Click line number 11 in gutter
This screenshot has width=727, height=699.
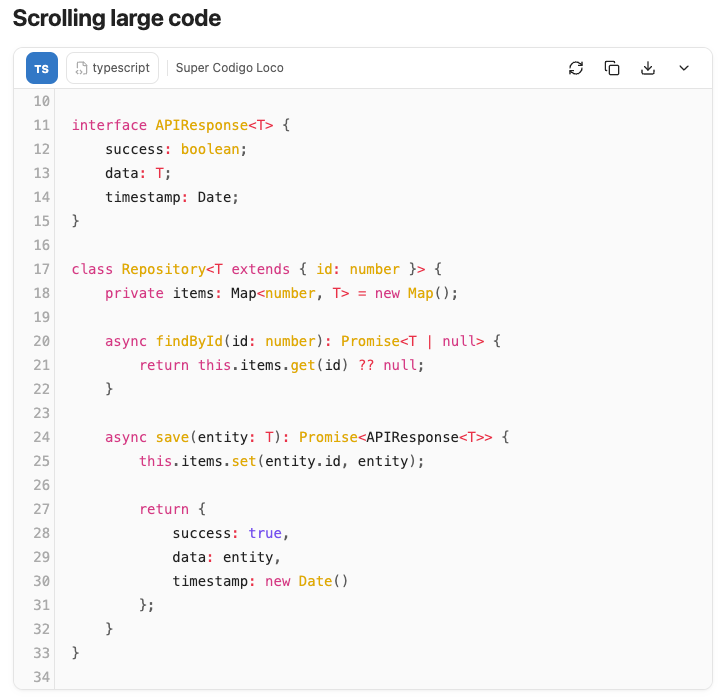pos(41,125)
